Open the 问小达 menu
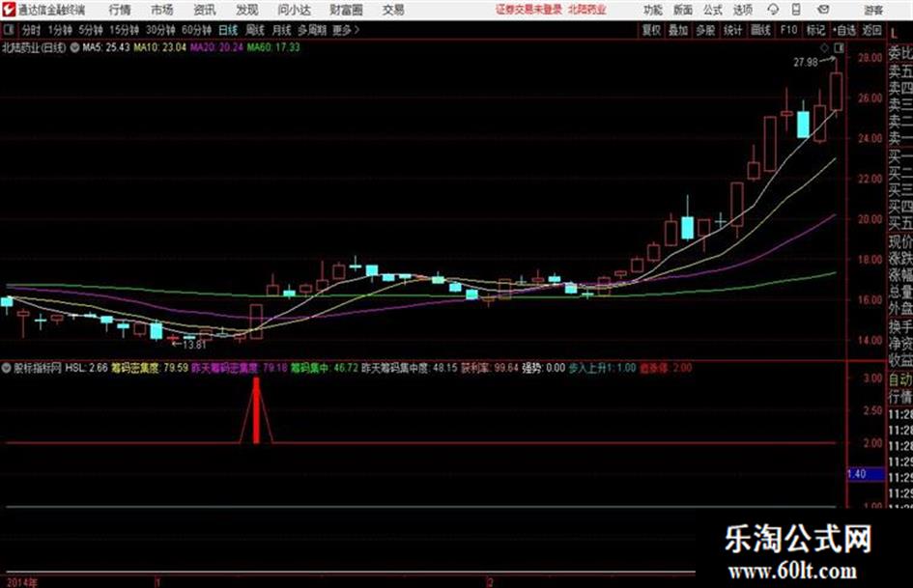The image size is (913, 588). click(294, 10)
